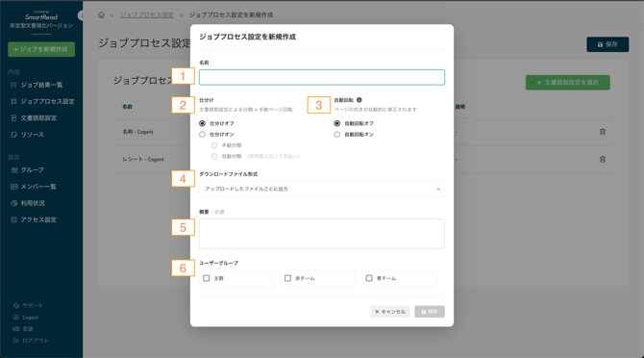Click レシート - Cogent table row text
This screenshot has width=644, height=358.
(x=143, y=159)
